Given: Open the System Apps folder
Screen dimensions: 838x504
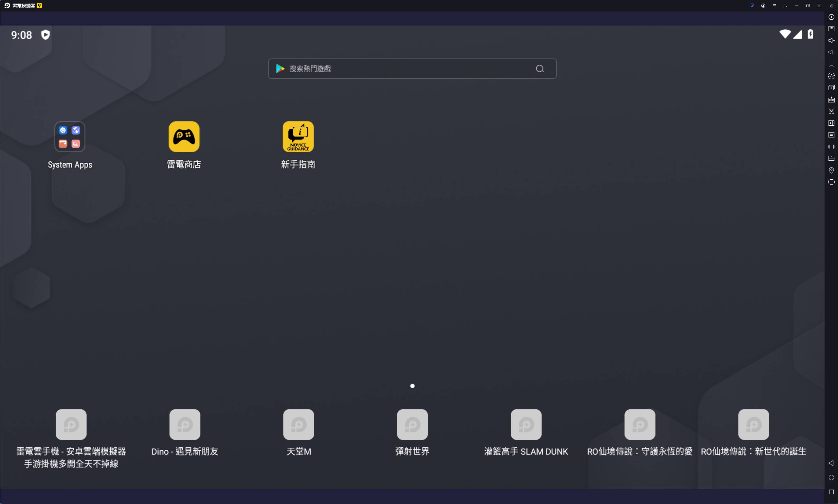Looking at the screenshot, I should pos(70,137).
